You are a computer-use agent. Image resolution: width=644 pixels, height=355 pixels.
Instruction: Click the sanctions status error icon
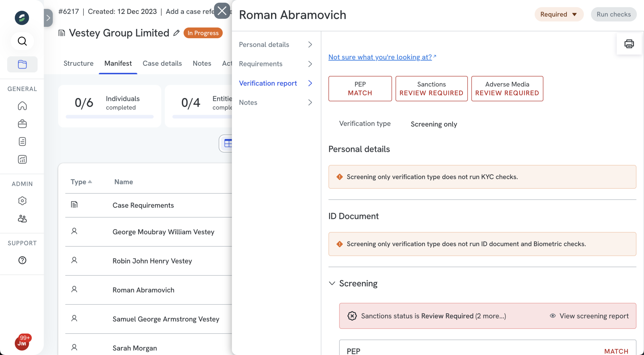pos(352,316)
